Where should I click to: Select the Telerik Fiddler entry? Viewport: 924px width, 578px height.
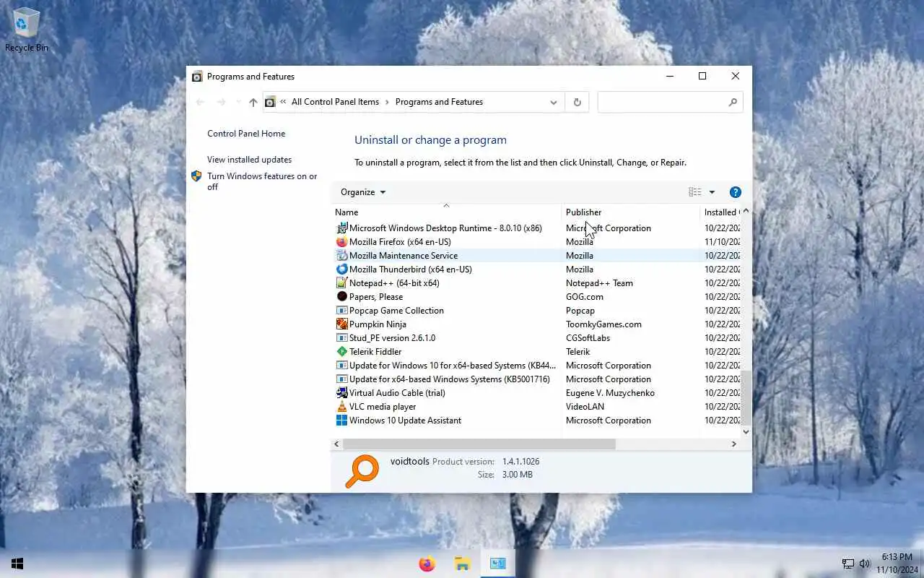tap(536, 352)
